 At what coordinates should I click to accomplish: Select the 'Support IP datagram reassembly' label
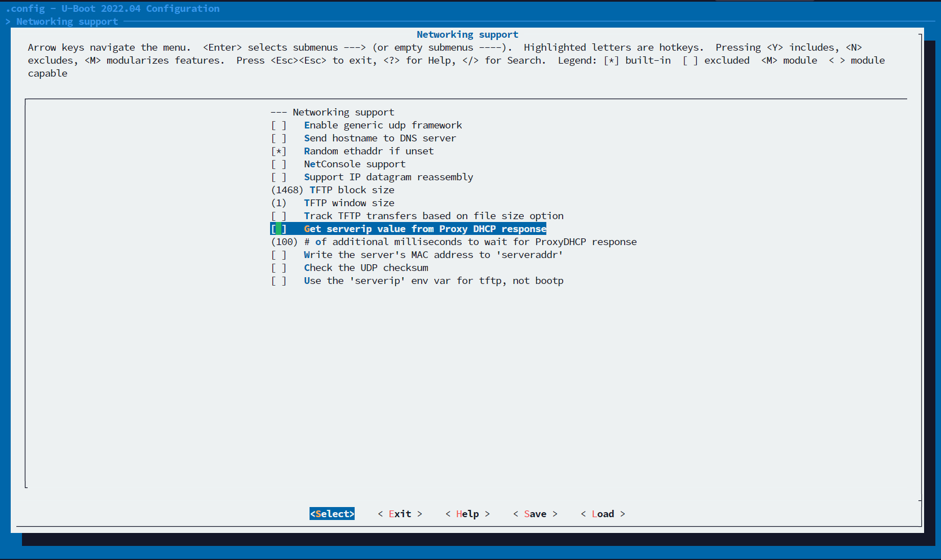388,177
